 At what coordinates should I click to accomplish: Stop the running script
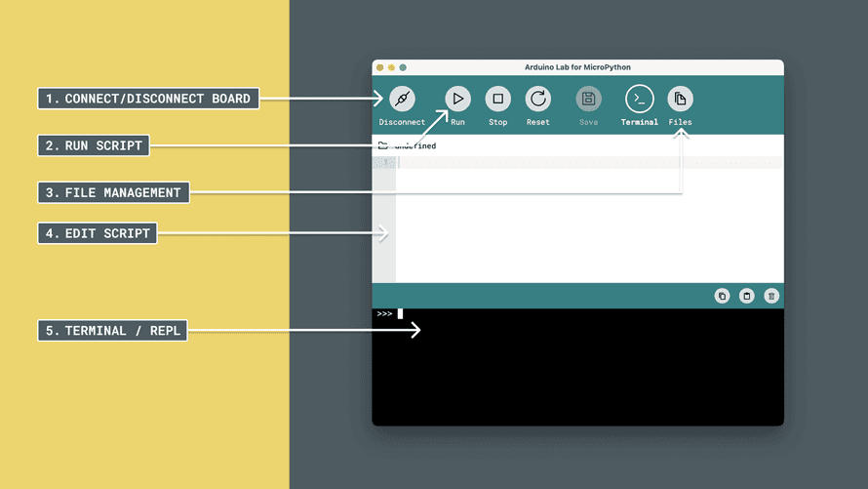[x=497, y=100]
